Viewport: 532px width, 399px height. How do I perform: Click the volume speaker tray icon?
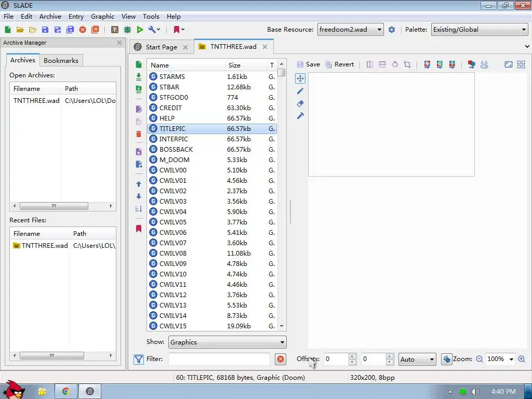coord(475,392)
